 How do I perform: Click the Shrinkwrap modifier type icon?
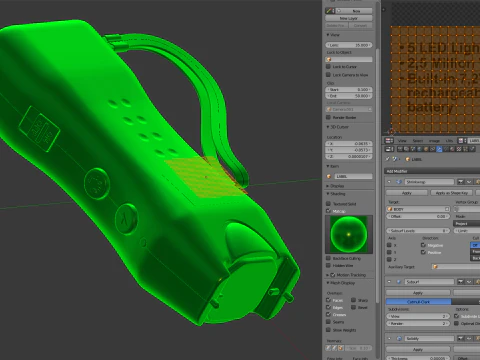point(399,182)
